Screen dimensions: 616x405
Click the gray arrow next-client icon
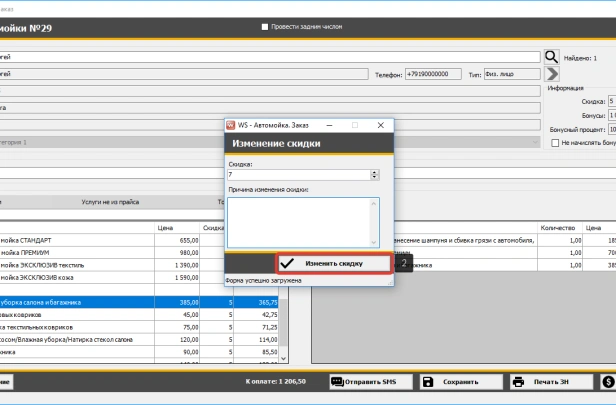point(551,74)
